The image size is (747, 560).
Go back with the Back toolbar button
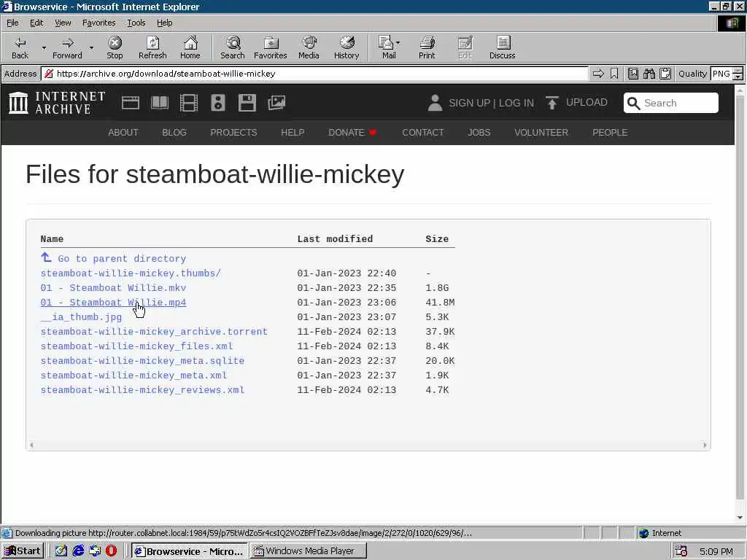coord(20,47)
